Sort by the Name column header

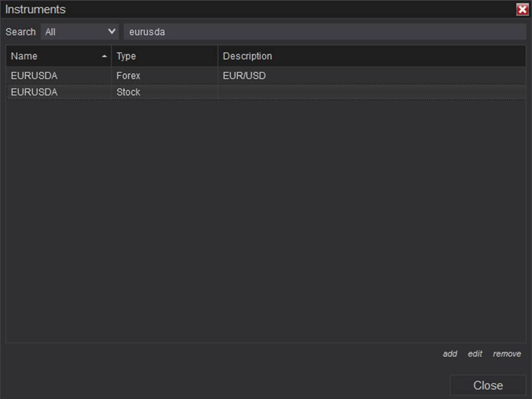tap(58, 56)
